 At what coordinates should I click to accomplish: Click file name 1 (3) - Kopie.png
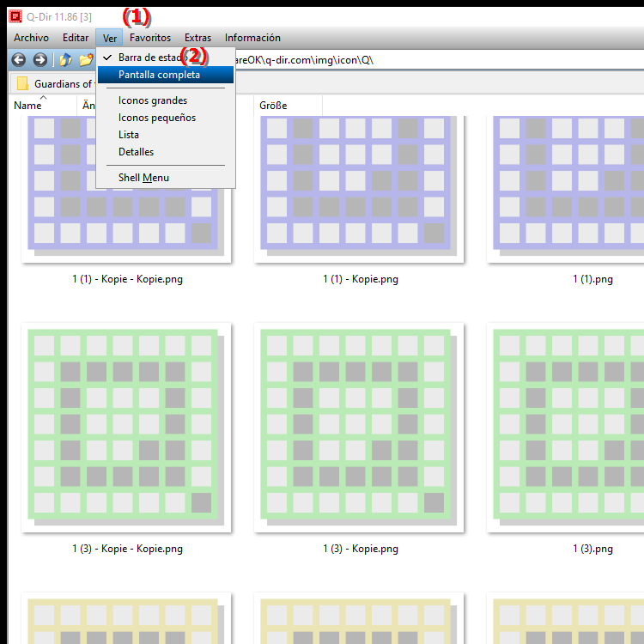point(361,549)
